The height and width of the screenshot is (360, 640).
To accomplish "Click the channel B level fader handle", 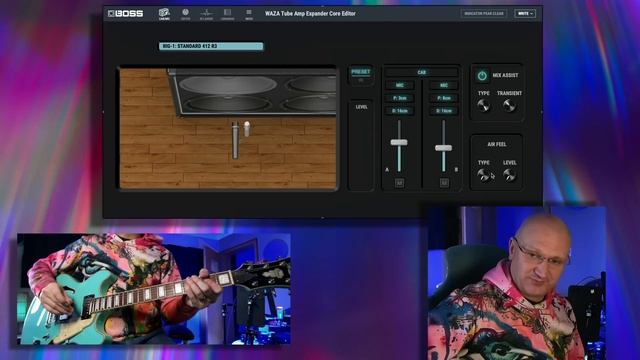I will [x=443, y=148].
